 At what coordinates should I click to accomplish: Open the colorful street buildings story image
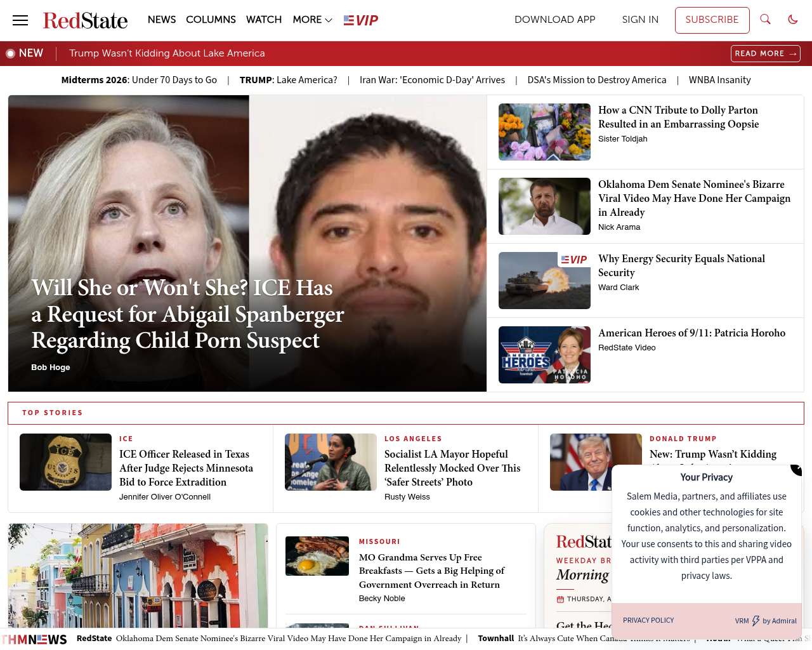(x=138, y=576)
